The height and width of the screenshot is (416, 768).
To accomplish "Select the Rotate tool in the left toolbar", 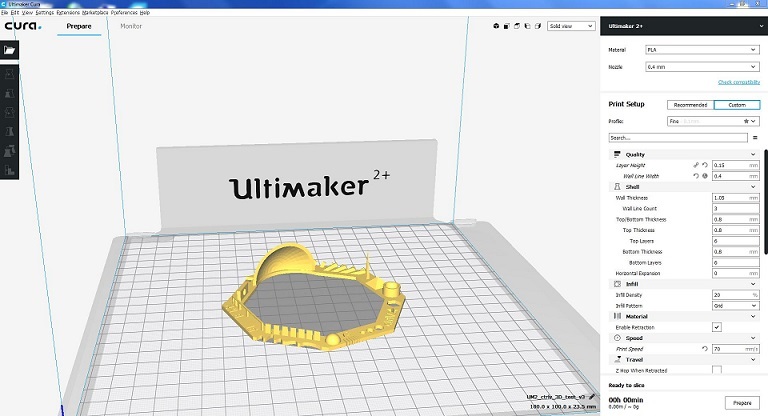I will pyautogui.click(x=9, y=112).
